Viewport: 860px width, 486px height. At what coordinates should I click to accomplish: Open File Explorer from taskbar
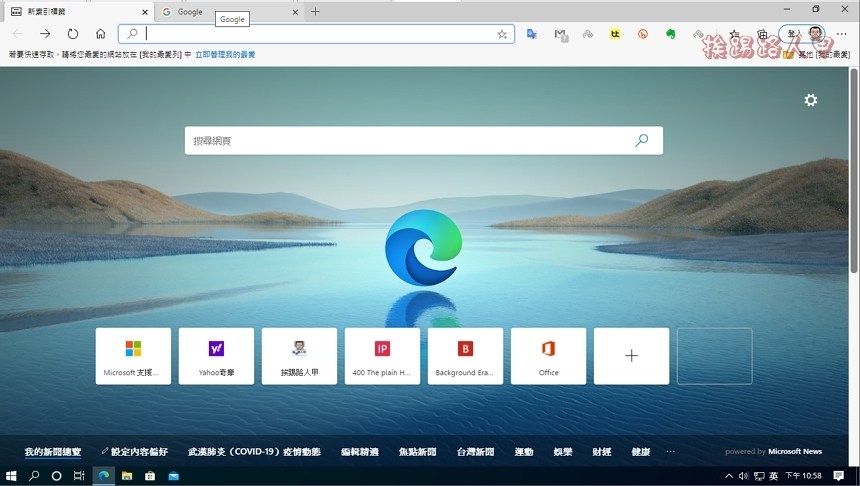[127, 476]
